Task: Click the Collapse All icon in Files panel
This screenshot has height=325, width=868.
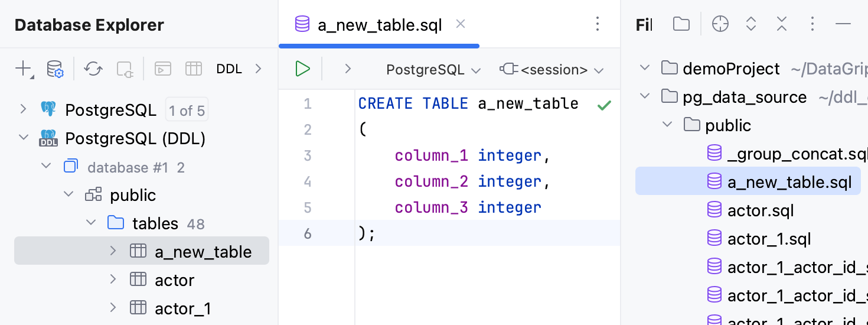Action: (x=782, y=24)
